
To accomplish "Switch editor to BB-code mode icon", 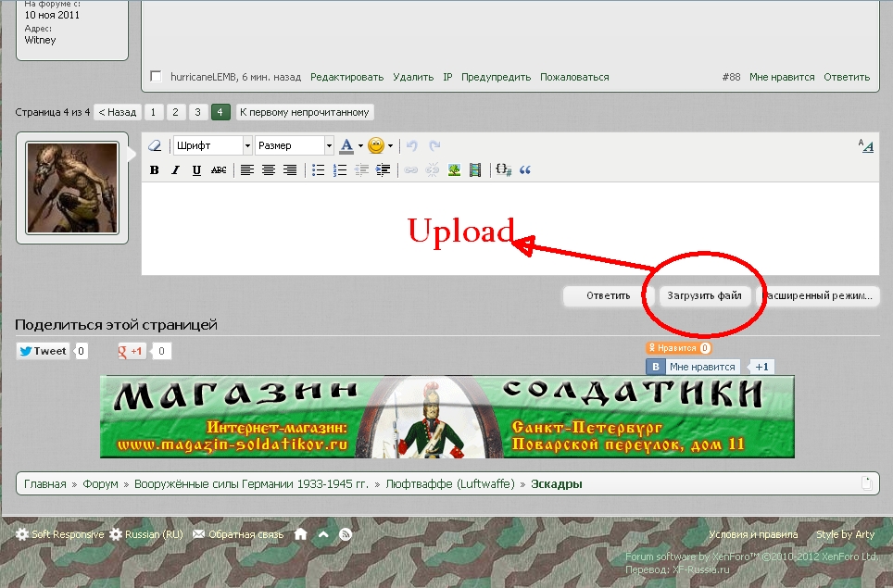I will pyautogui.click(x=865, y=145).
